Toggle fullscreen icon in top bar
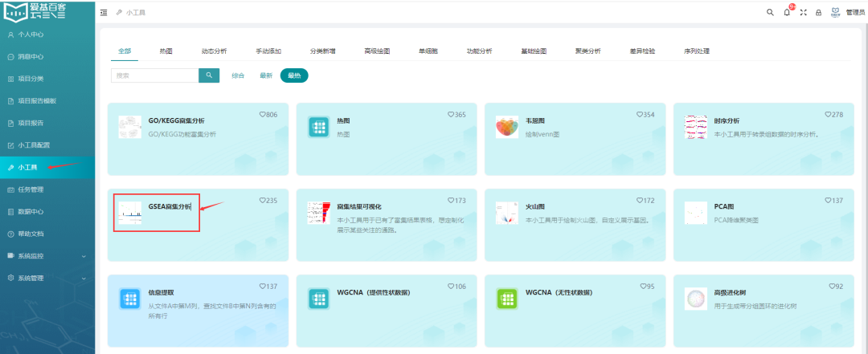The height and width of the screenshot is (354, 868). point(803,12)
